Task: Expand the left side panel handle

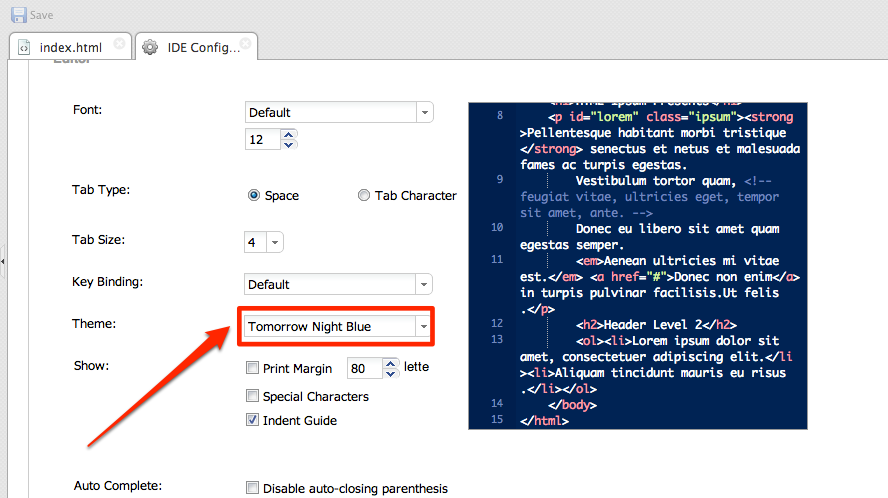Action: coord(3,261)
